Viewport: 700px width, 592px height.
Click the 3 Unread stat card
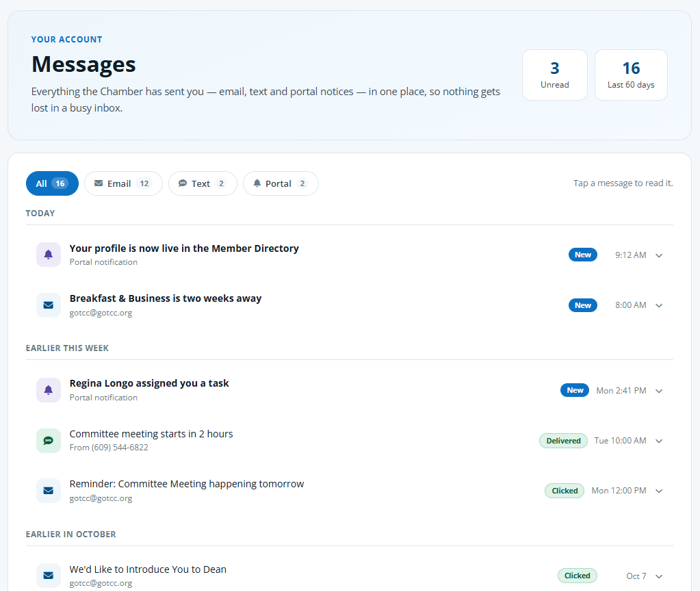[x=555, y=75]
